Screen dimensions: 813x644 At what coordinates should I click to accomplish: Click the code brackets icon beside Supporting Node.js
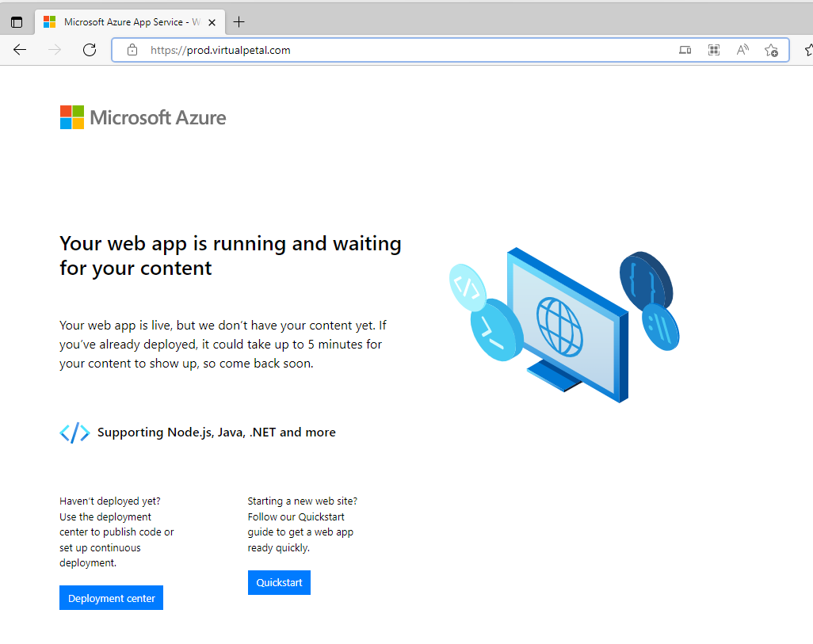coord(74,433)
